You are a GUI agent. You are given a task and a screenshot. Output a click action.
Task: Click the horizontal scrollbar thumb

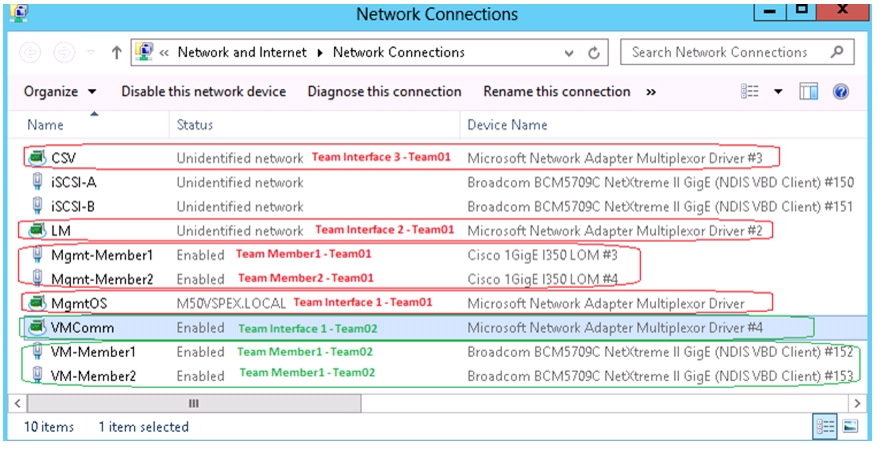coord(194,403)
